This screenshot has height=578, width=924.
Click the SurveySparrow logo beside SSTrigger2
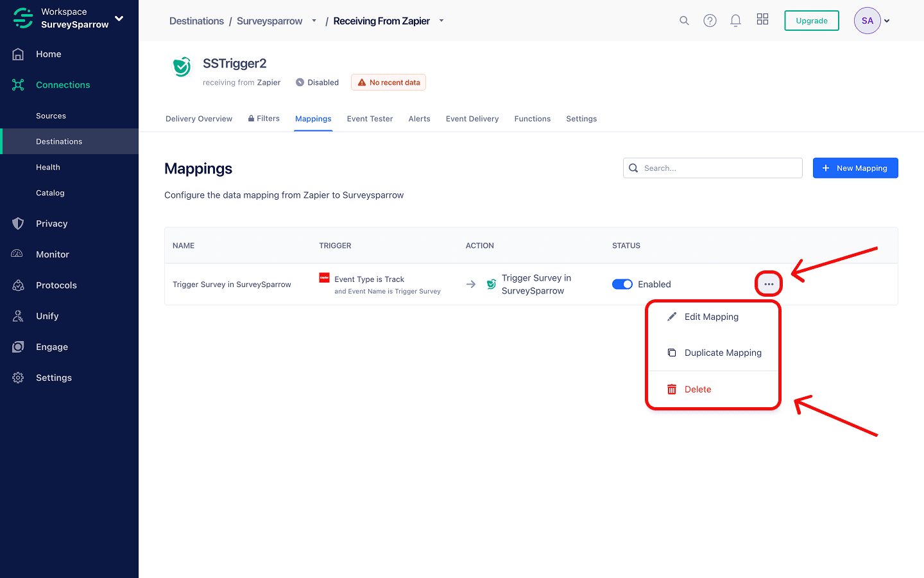pos(182,67)
